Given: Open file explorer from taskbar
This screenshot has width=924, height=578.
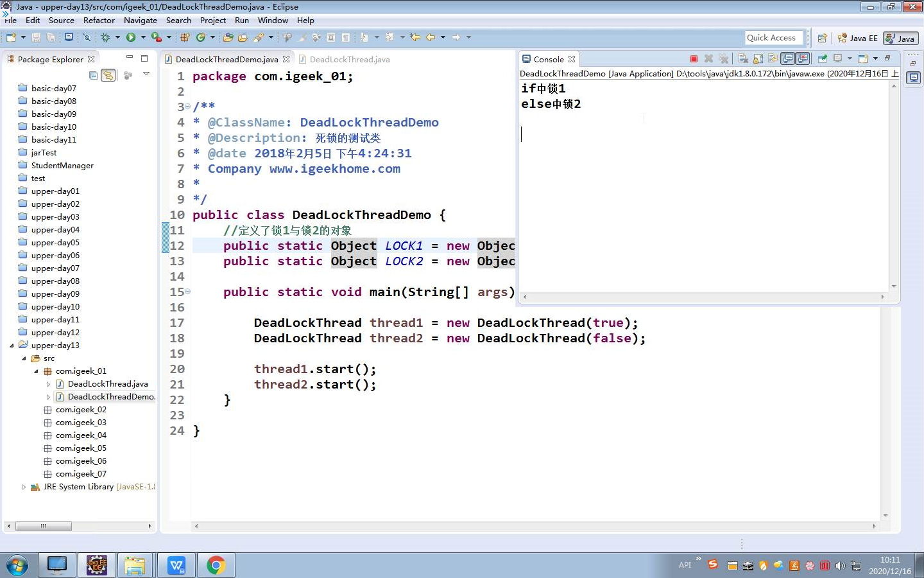Looking at the screenshot, I should click(x=135, y=565).
